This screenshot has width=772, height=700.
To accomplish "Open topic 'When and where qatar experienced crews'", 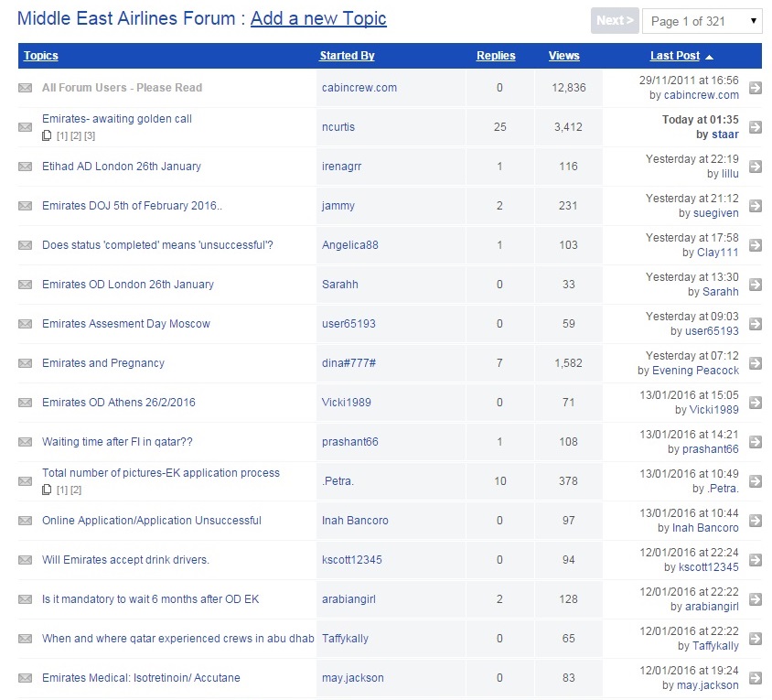I will pyautogui.click(x=178, y=639).
